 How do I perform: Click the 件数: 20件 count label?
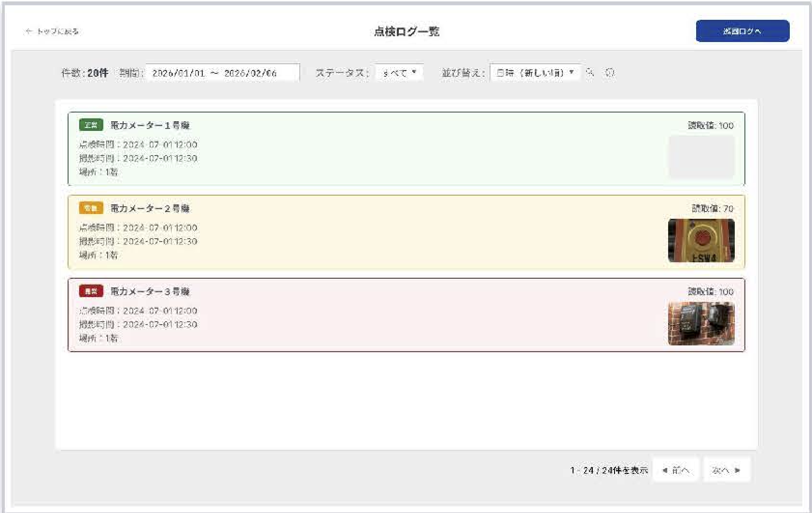[x=84, y=73]
